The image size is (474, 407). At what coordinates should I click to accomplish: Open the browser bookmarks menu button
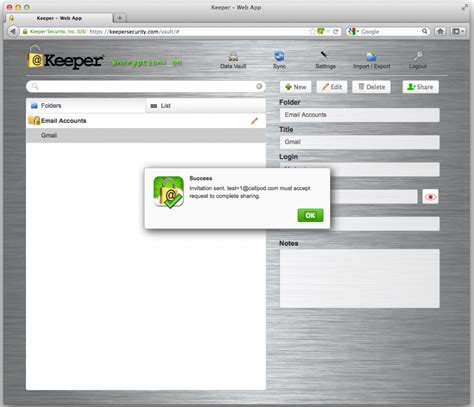tap(458, 31)
